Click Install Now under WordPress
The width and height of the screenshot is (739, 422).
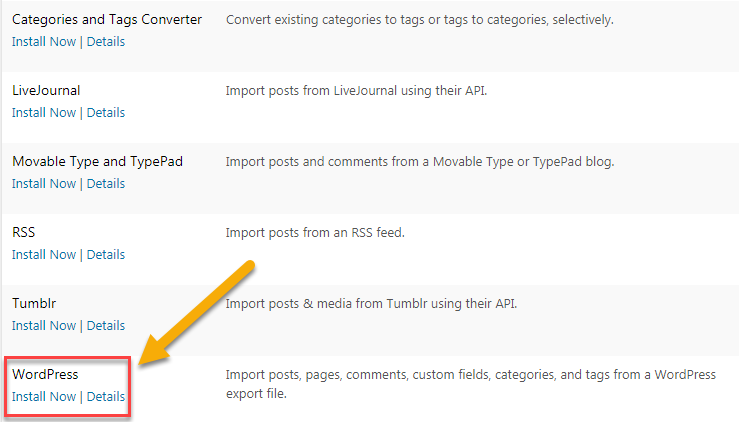[x=44, y=396]
